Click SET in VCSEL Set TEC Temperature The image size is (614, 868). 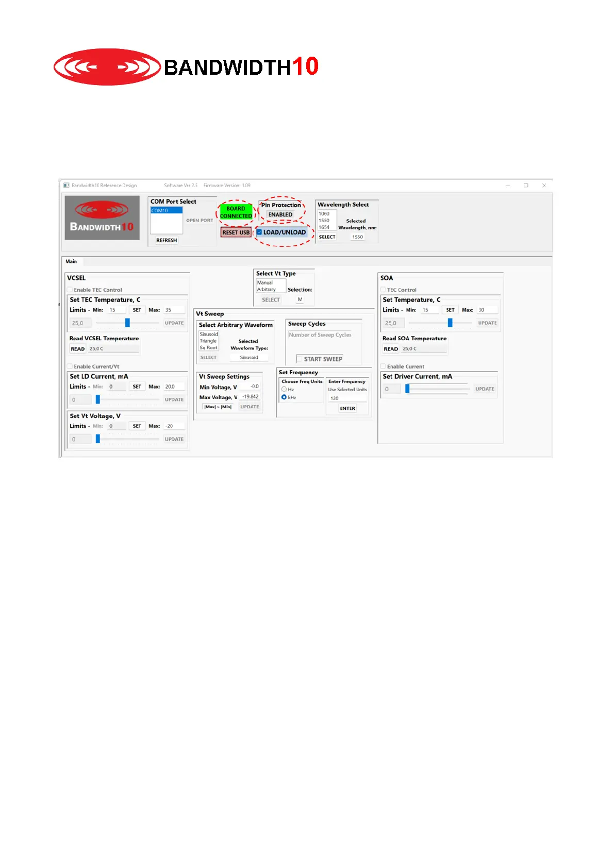[137, 310]
